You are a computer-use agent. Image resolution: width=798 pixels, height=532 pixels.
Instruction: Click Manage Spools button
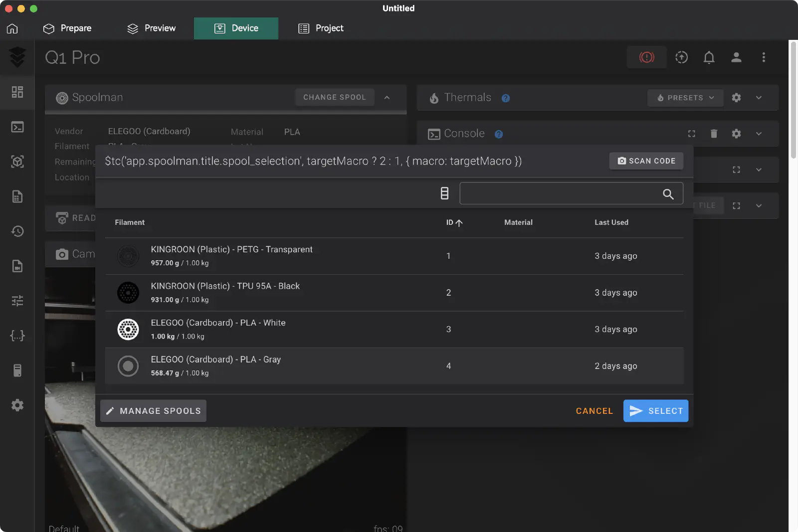click(153, 411)
